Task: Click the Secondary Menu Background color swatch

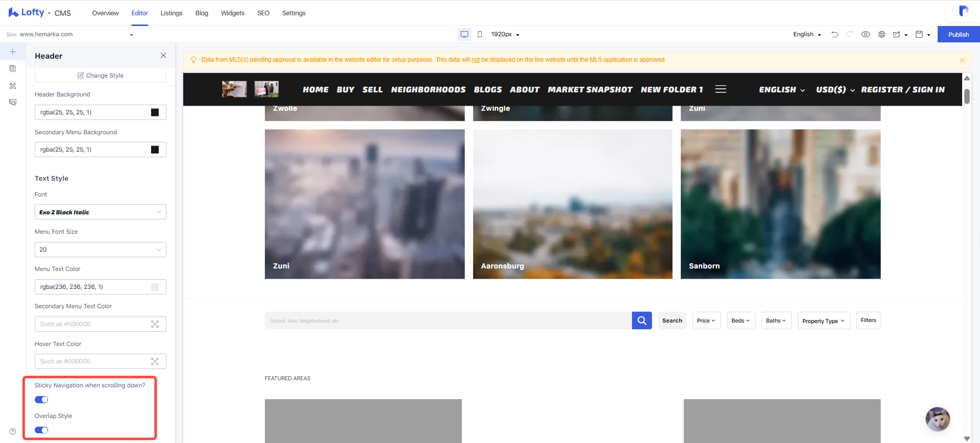Action: click(x=155, y=150)
